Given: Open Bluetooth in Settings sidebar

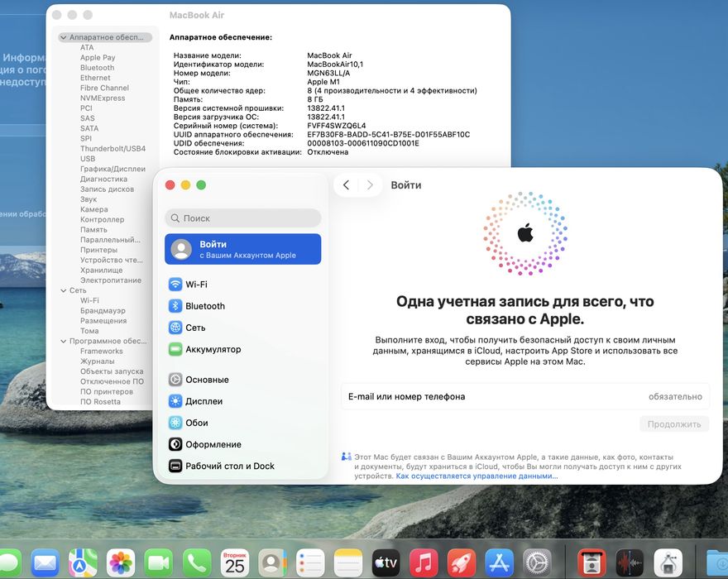Looking at the screenshot, I should (243, 306).
